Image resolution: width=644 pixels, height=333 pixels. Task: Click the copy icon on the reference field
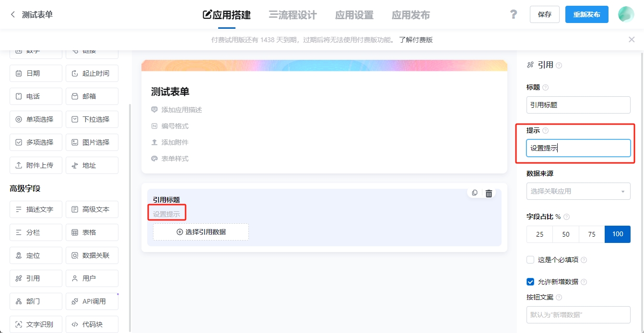tap(475, 193)
